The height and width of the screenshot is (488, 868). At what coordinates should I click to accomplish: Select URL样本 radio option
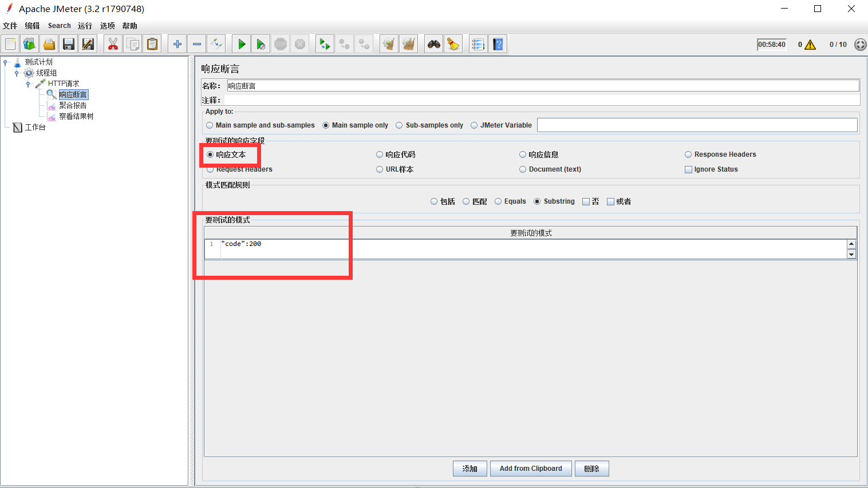pyautogui.click(x=380, y=169)
